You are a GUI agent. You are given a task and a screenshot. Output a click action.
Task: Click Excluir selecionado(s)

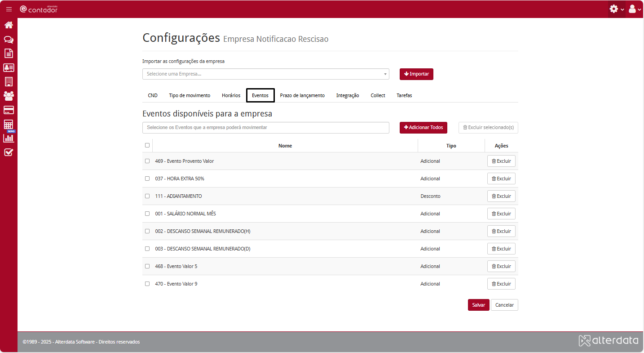(488, 127)
